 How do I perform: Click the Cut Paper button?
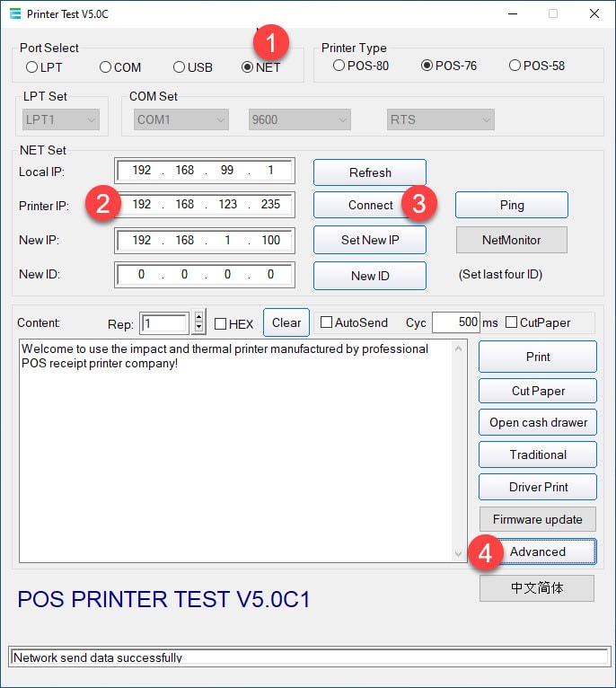tap(538, 391)
